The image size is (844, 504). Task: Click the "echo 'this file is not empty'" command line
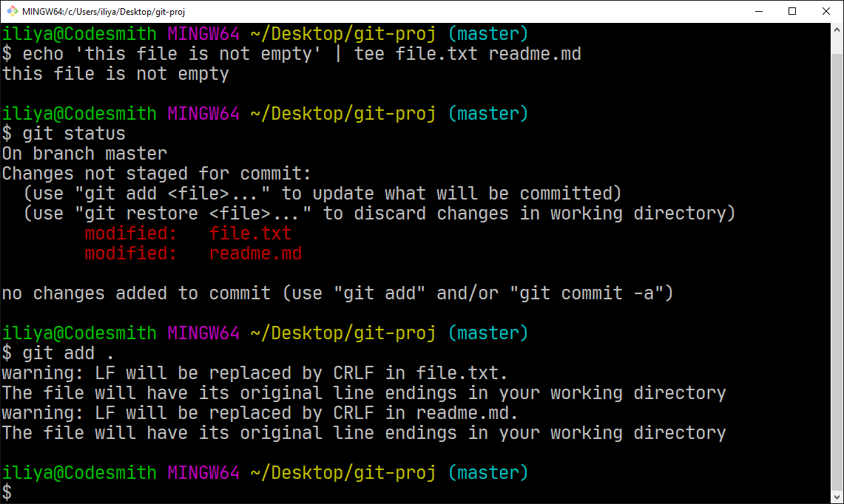291,54
